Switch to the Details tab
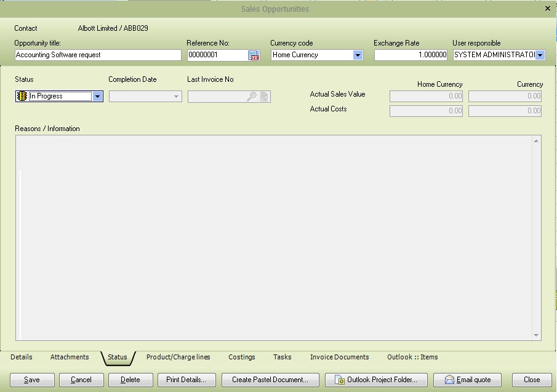557x392 pixels. [22, 357]
